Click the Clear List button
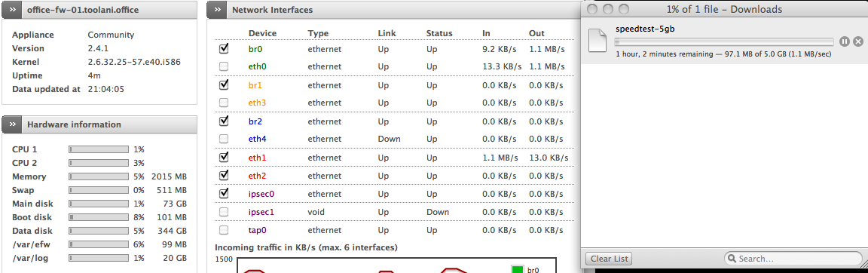Viewport: 868px width, 273px height. pyautogui.click(x=608, y=259)
